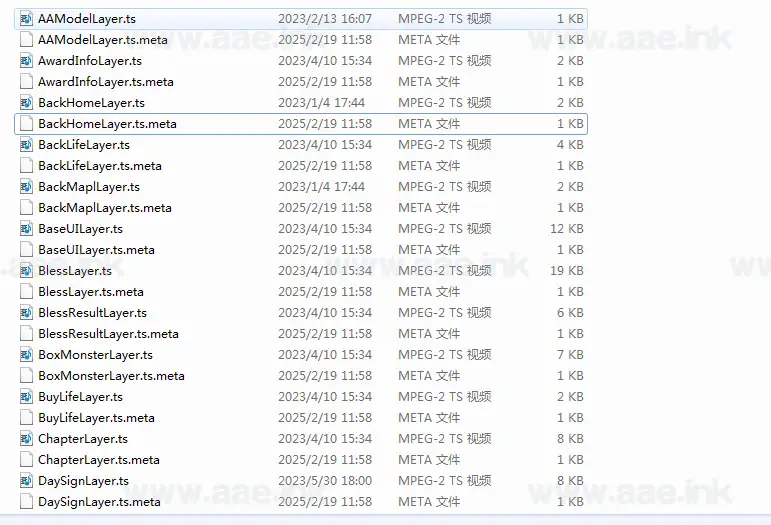Screen dimensions: 771x525
Task: Click the BlessLayer.ts.meta file icon
Action: click(x=26, y=292)
